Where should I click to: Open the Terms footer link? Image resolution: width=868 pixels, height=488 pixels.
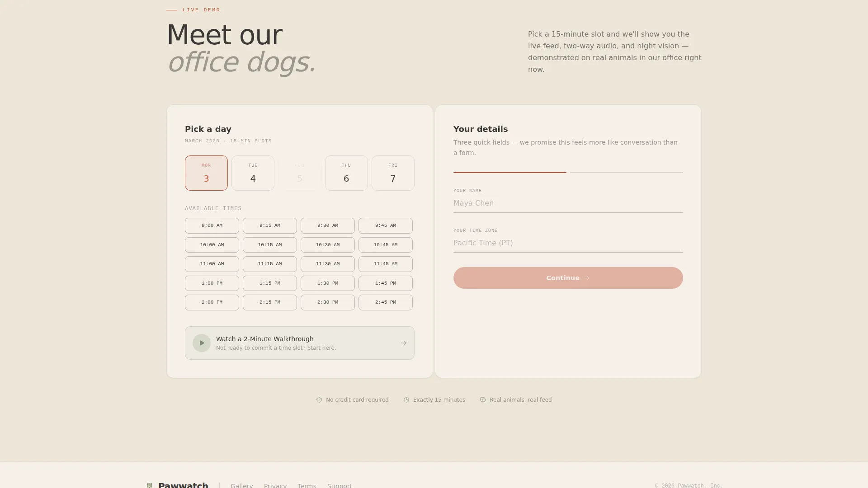point(307,485)
